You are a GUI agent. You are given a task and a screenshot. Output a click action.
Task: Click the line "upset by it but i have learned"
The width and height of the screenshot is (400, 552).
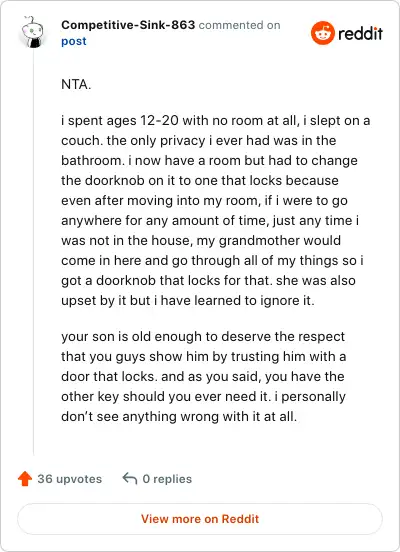click(x=188, y=301)
